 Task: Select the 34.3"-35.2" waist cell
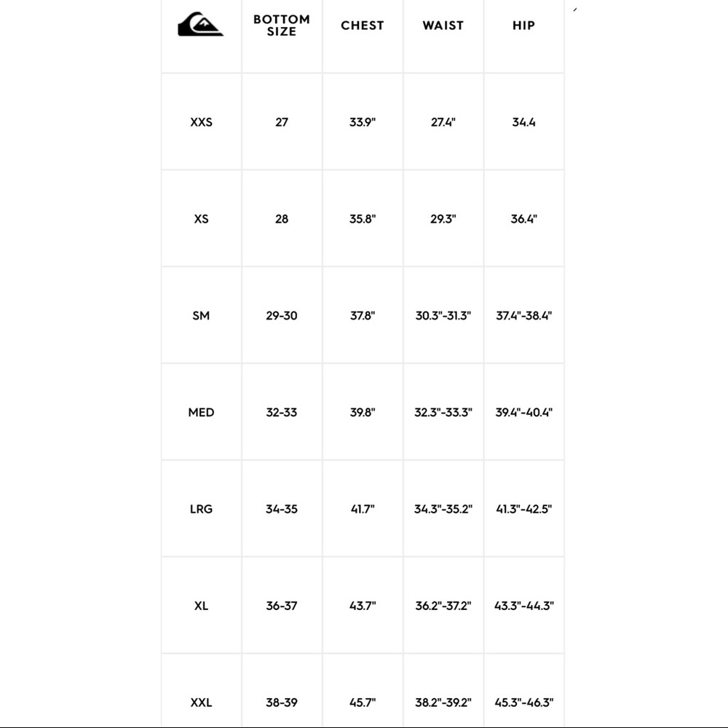tap(443, 509)
